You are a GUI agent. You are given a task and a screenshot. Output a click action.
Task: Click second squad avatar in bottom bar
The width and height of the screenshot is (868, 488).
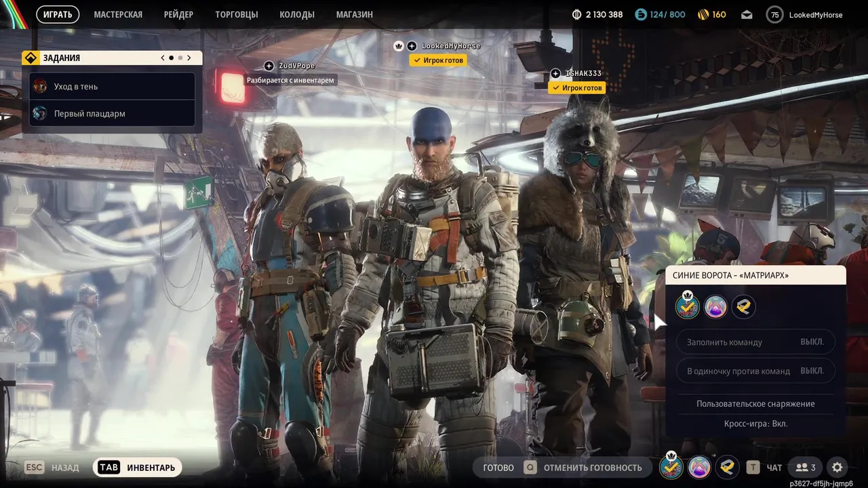pos(699,467)
